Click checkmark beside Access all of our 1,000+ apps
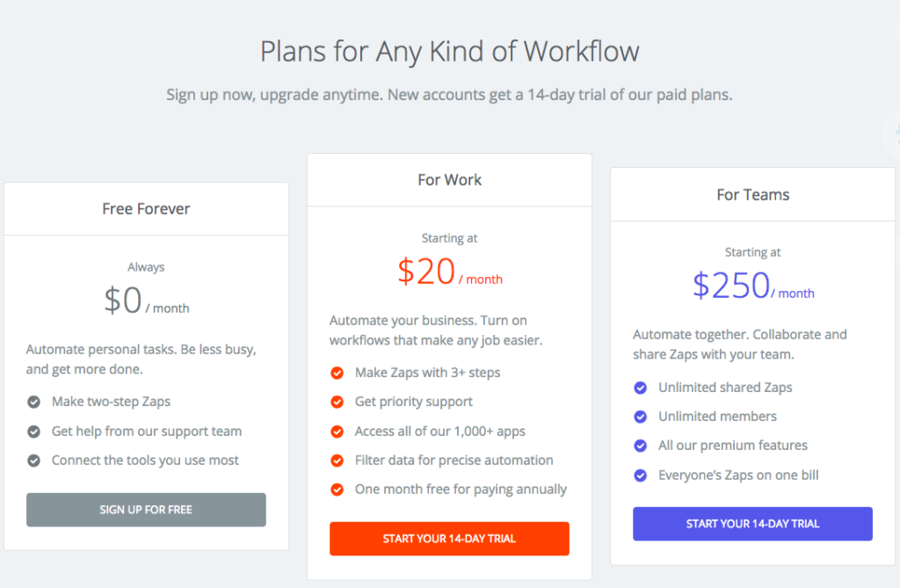Image resolution: width=900 pixels, height=588 pixels. 337,432
